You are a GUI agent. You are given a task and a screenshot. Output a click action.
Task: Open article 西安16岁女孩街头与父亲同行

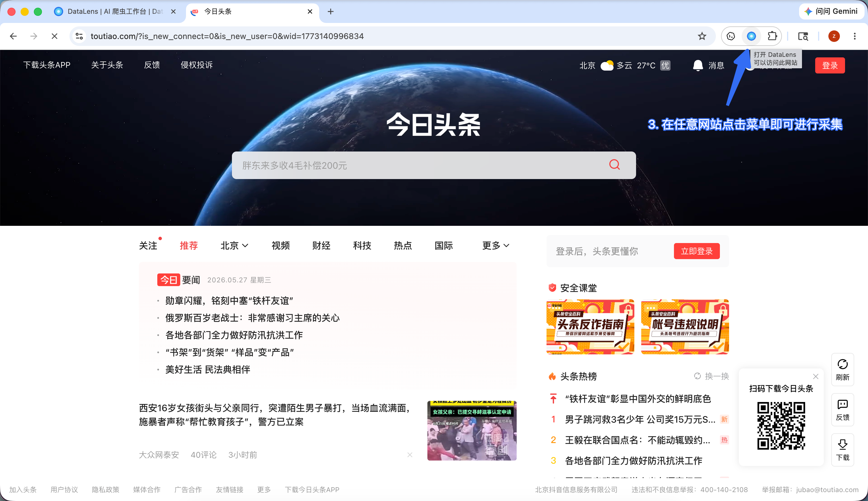pyautogui.click(x=275, y=415)
